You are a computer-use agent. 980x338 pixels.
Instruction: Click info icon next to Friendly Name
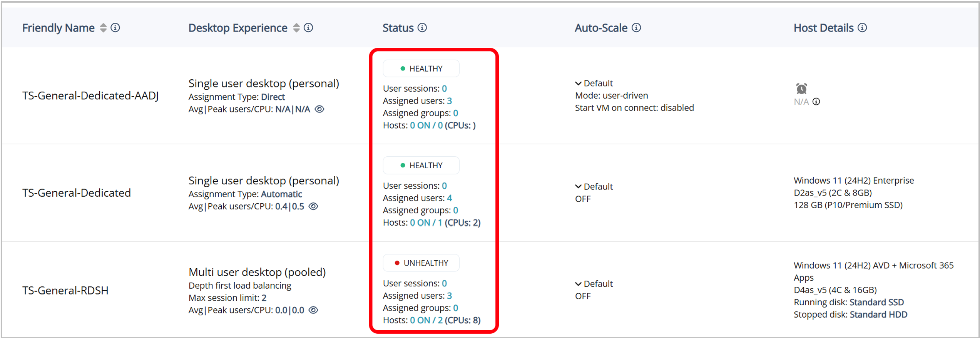(x=115, y=28)
